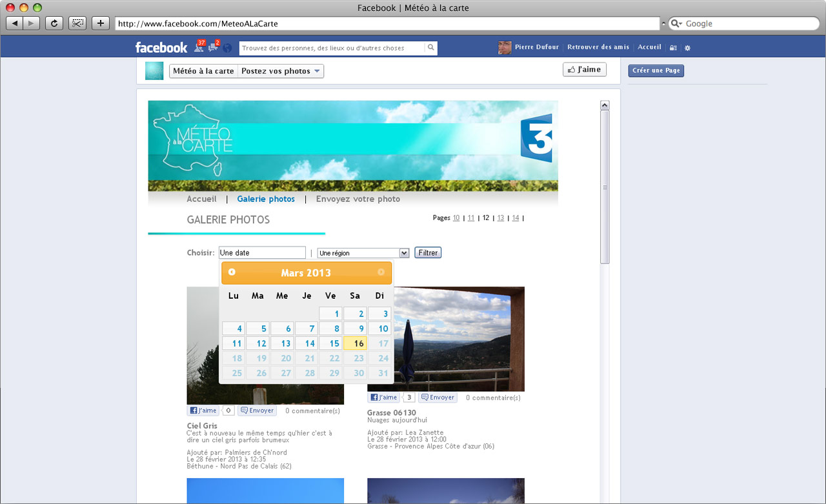Reload the page with the refresh button

54,23
